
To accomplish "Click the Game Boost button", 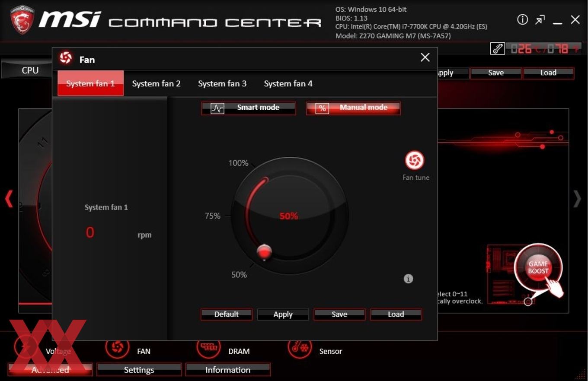I will [x=538, y=267].
